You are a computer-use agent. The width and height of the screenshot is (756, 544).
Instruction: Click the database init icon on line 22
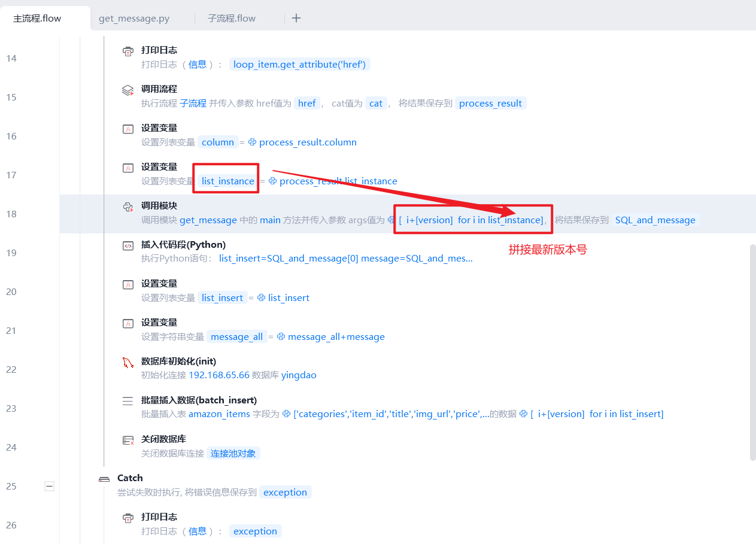coord(128,363)
